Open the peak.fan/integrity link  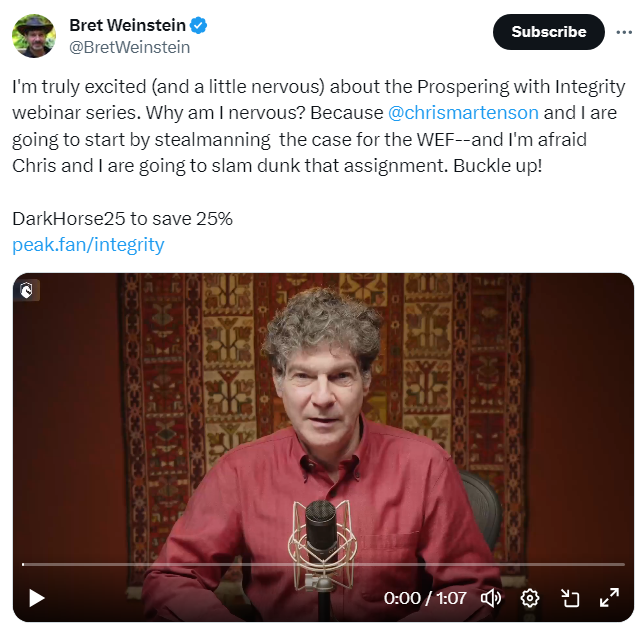tap(88, 245)
